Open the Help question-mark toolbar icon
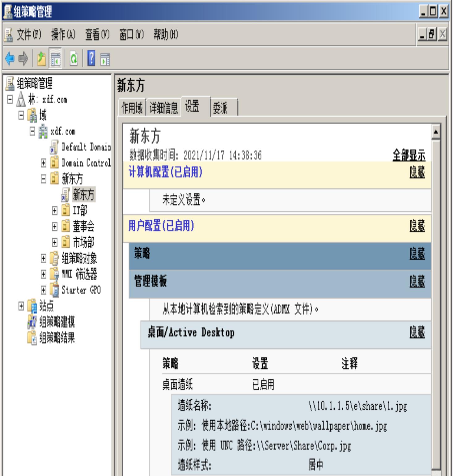The width and height of the screenshot is (453, 476). [91, 58]
